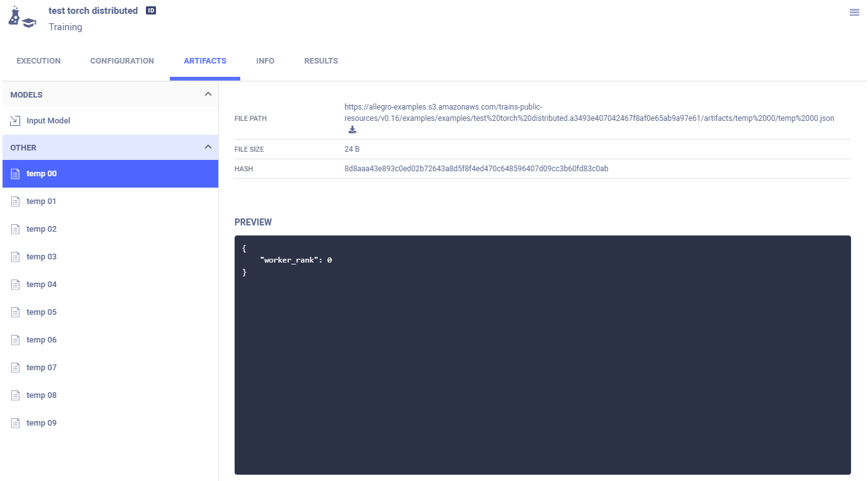Select the temp 01 artifact
The image size is (868, 481).
[42, 201]
